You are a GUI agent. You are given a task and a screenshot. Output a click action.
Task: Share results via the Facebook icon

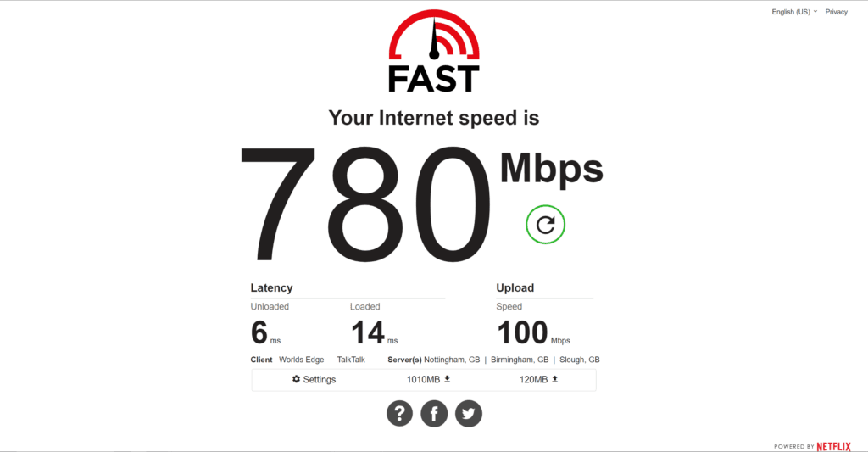434,413
